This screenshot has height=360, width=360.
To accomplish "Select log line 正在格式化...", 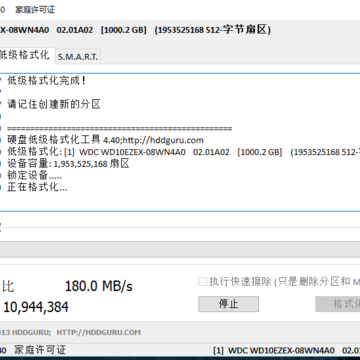I will [37, 187].
